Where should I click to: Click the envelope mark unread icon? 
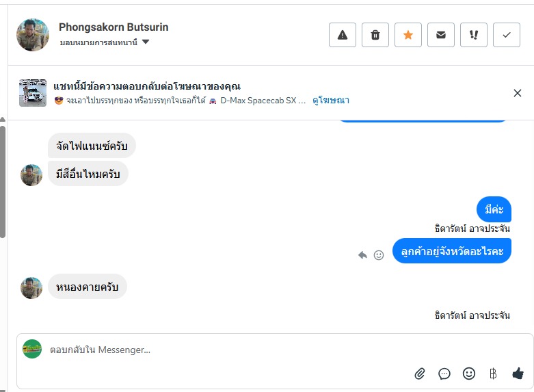pyautogui.click(x=441, y=35)
